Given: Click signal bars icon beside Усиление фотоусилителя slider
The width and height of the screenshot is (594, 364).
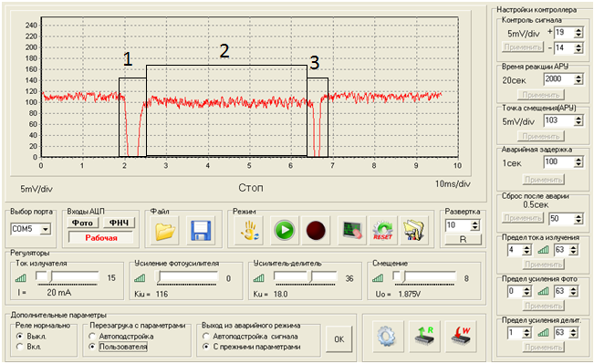Looking at the screenshot, I should [x=140, y=278].
